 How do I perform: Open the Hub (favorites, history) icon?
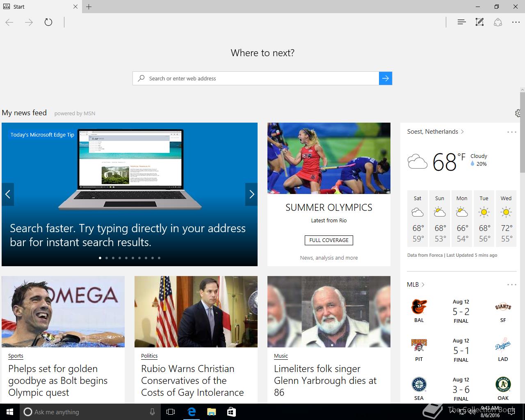pyautogui.click(x=461, y=22)
